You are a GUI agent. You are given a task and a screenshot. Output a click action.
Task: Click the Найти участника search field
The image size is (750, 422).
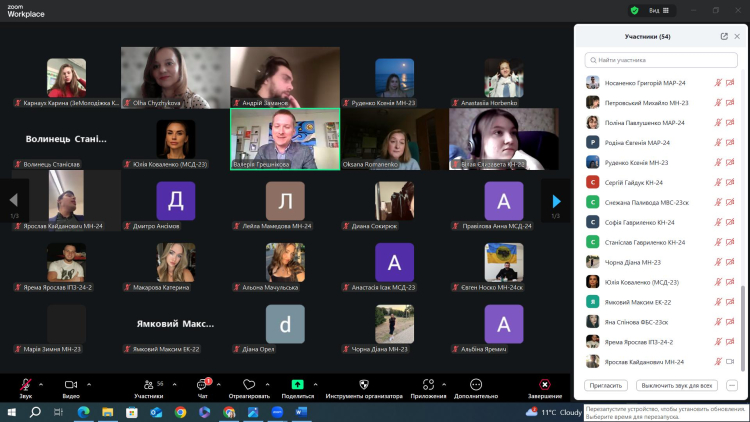click(661, 61)
